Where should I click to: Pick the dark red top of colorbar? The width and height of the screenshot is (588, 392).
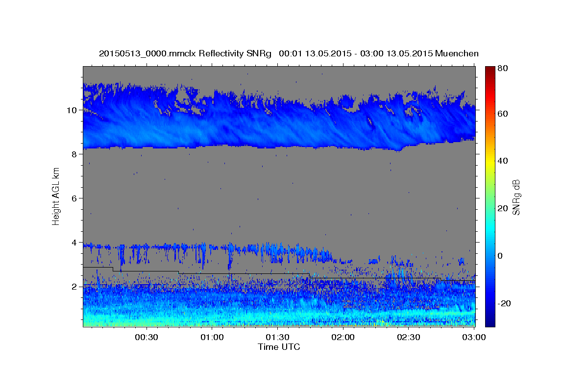[490, 69]
